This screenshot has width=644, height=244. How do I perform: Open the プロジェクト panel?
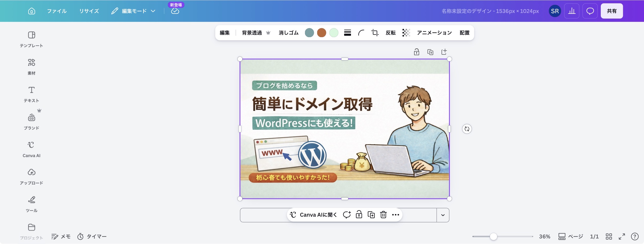(x=32, y=232)
